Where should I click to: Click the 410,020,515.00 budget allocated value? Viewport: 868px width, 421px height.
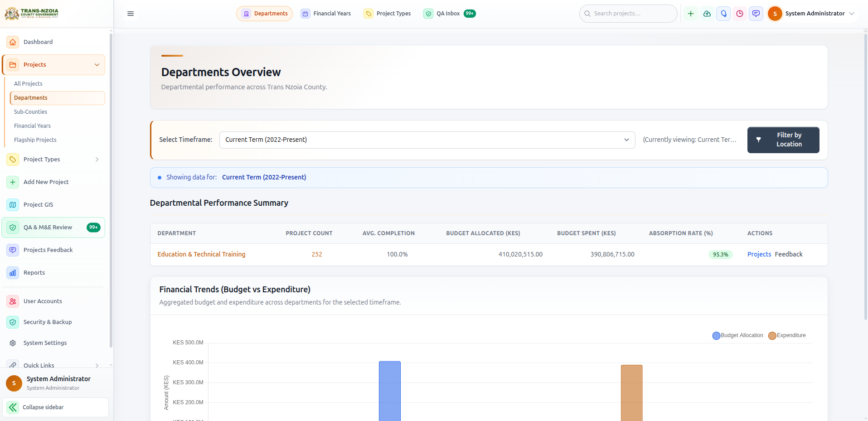520,254
